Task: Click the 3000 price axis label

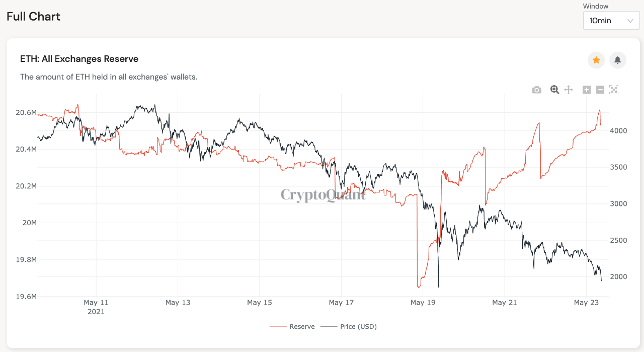Action: (618, 204)
